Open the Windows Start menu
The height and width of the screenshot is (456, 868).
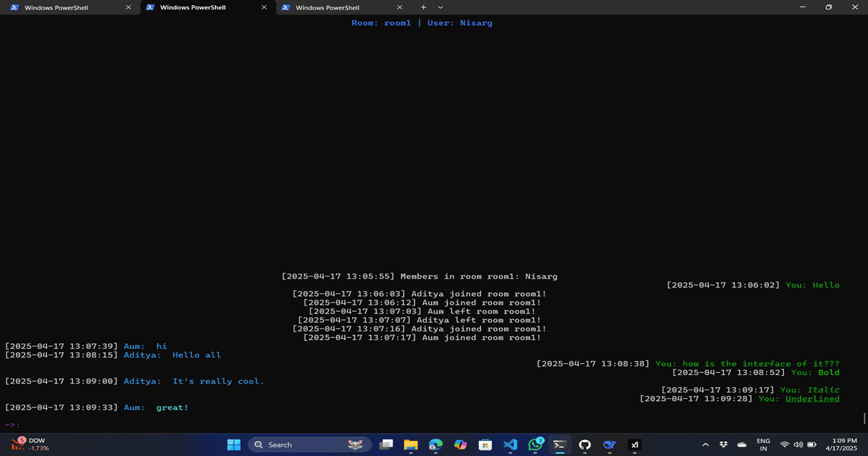coord(234,444)
